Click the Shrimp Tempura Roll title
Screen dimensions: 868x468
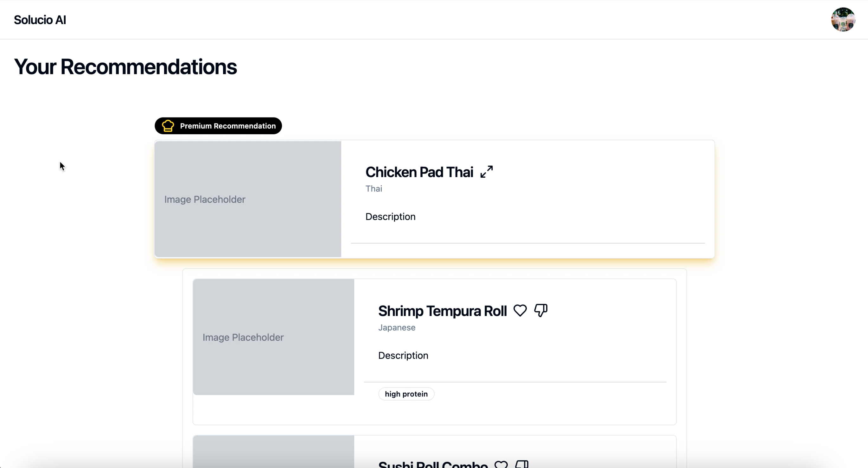coord(442,311)
